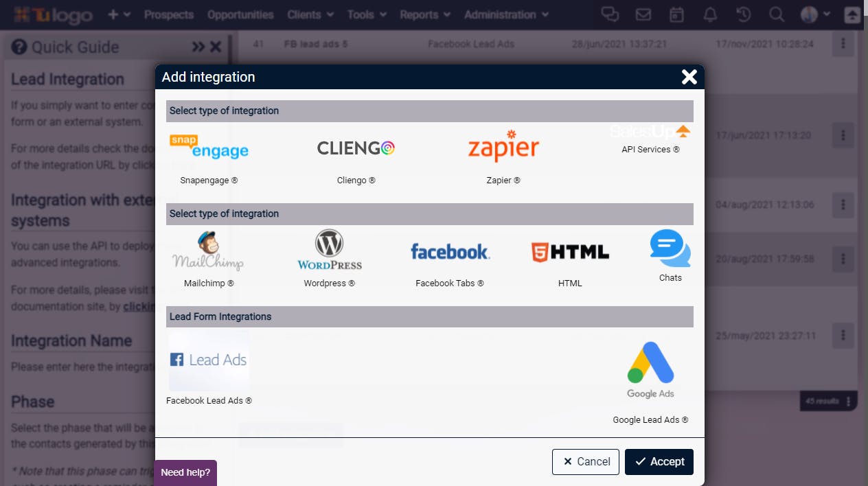Choose the Cliengo integration logo
The width and height of the screenshot is (868, 486).
pyautogui.click(x=356, y=148)
